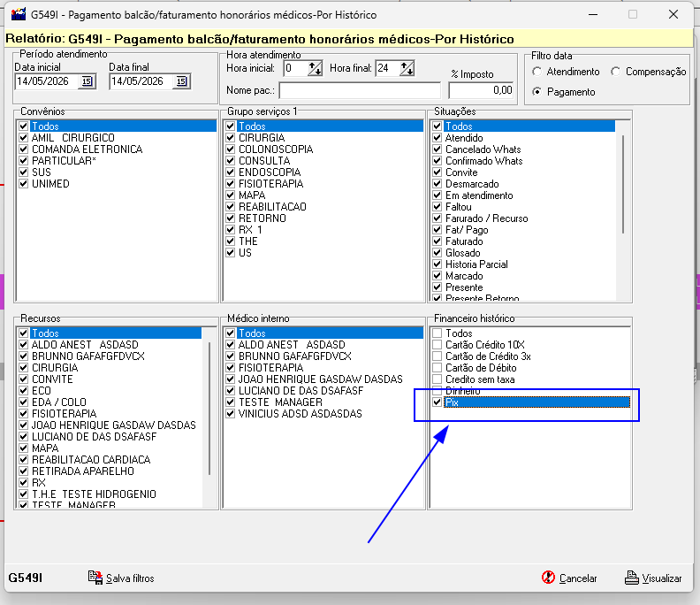Close the G549I report window
700x605 pixels.
673,14
